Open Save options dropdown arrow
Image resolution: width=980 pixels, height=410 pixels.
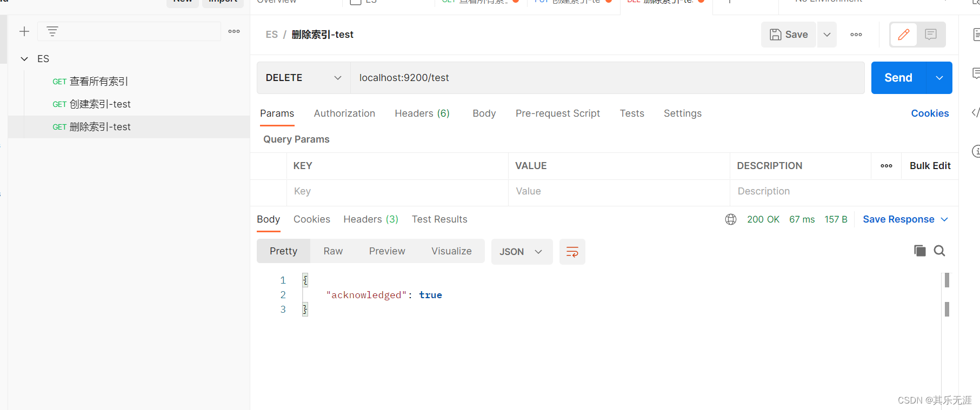(x=827, y=35)
